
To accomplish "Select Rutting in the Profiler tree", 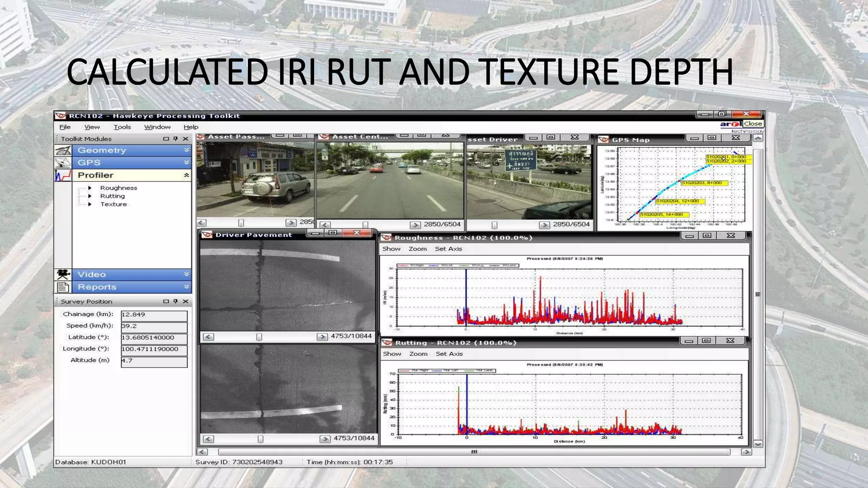I will [112, 196].
